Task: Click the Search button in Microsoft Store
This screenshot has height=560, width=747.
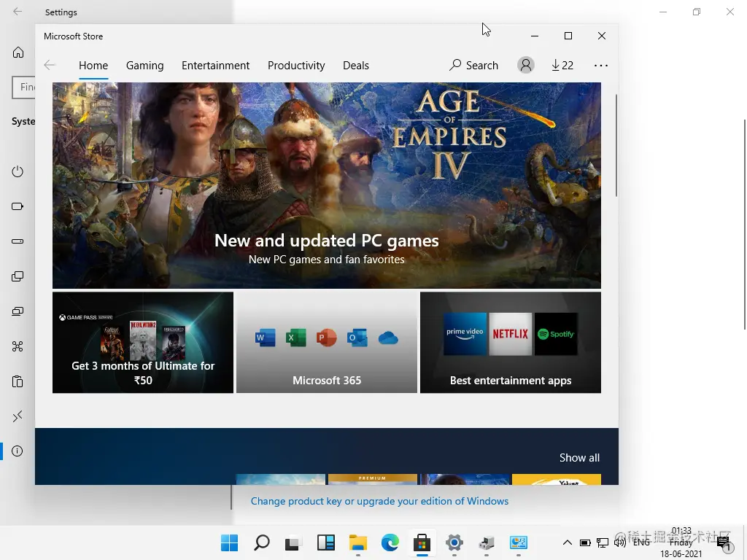Action: point(473,65)
